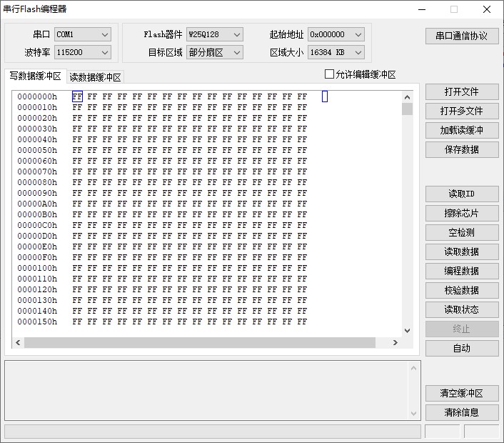This screenshot has height=443, width=504.
Task: Run the 空检测 blank check
Action: click(x=462, y=233)
